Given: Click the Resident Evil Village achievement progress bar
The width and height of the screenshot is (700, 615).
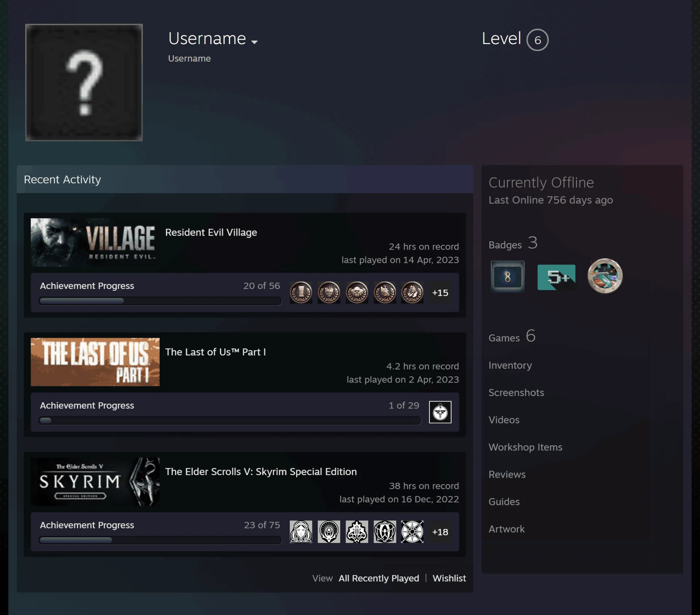Looking at the screenshot, I should [160, 301].
